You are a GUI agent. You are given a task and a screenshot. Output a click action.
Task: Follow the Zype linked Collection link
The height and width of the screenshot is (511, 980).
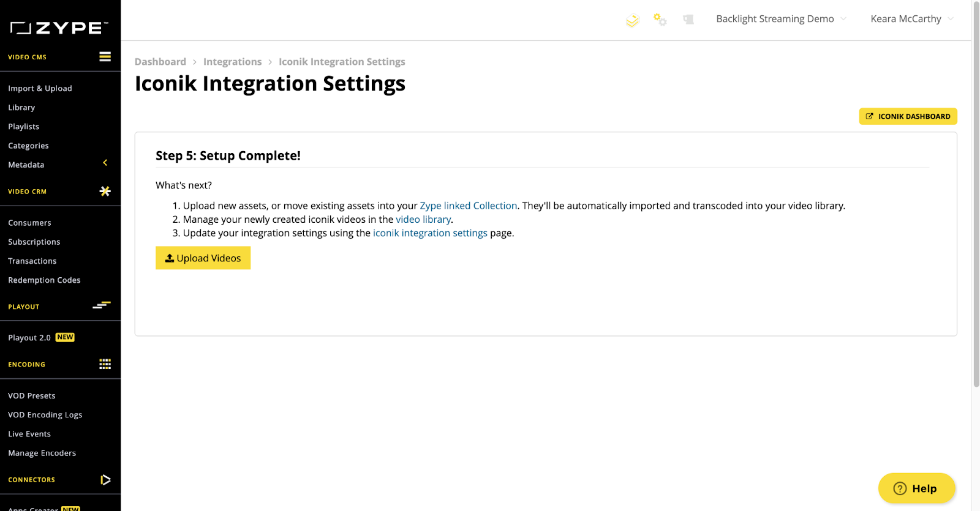pos(468,206)
